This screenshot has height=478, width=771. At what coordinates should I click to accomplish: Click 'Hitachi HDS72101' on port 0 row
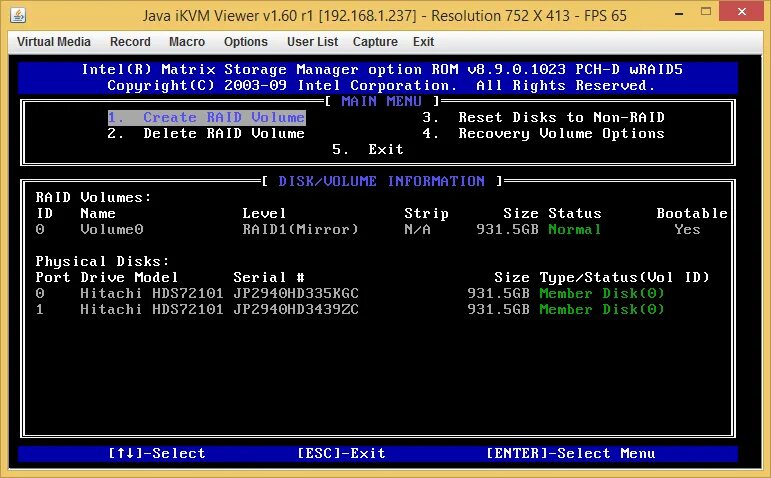pos(152,293)
